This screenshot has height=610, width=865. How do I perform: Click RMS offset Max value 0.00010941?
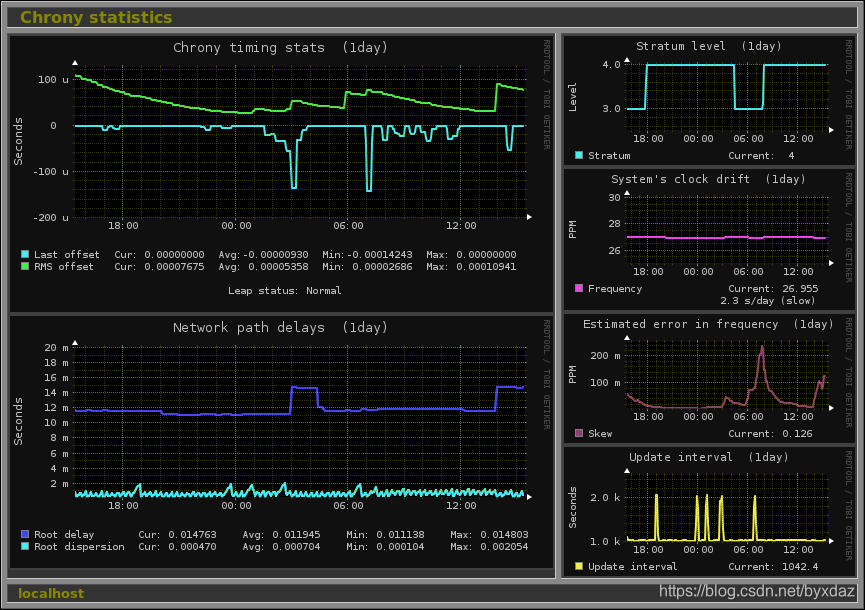click(486, 266)
